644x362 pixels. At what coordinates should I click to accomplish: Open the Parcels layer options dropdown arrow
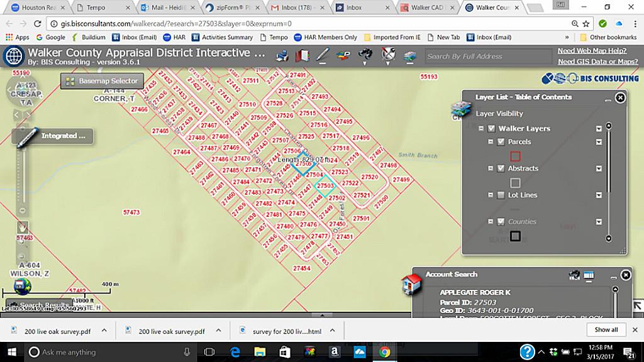599,142
